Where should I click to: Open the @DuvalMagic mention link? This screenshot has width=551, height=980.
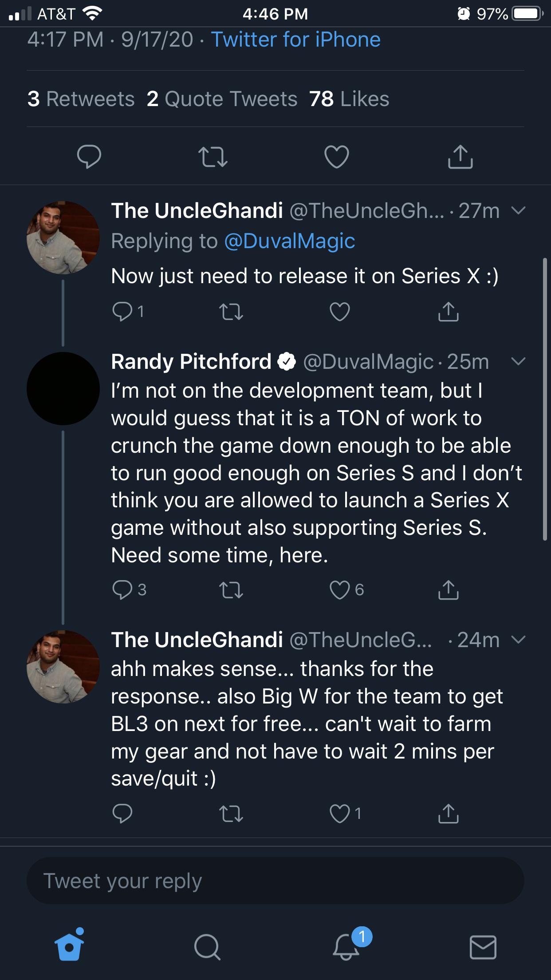pos(290,241)
